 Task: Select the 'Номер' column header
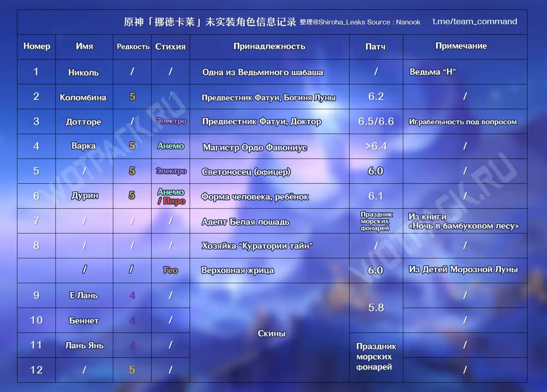point(36,46)
